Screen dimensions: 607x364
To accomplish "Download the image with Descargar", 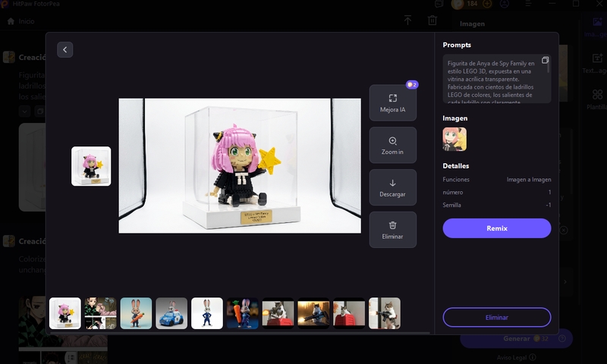I will [392, 187].
